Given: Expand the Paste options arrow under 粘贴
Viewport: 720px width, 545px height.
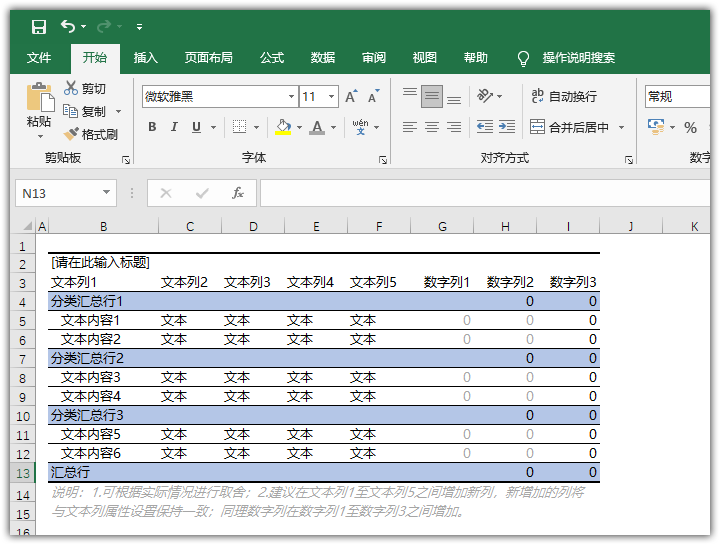Looking at the screenshot, I should 40,136.
